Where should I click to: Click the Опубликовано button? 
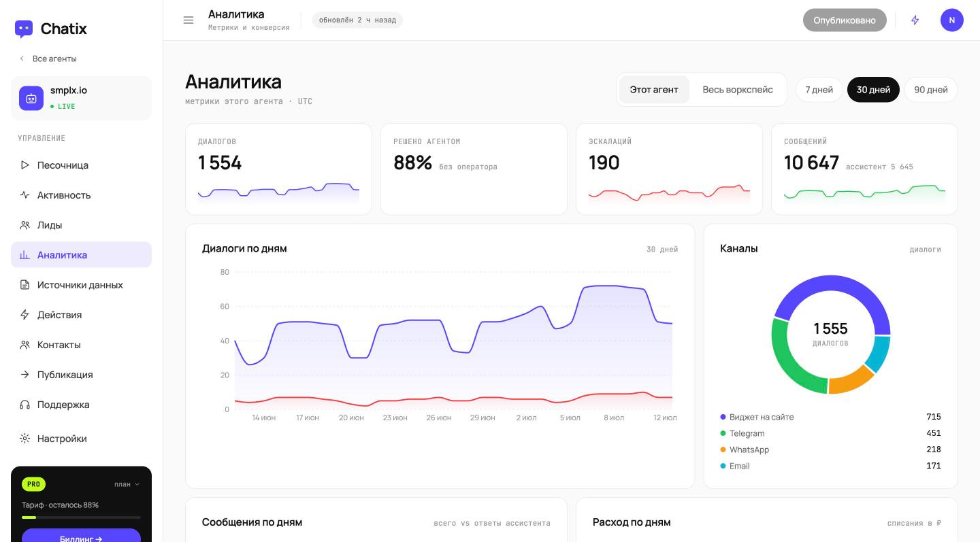pos(845,20)
